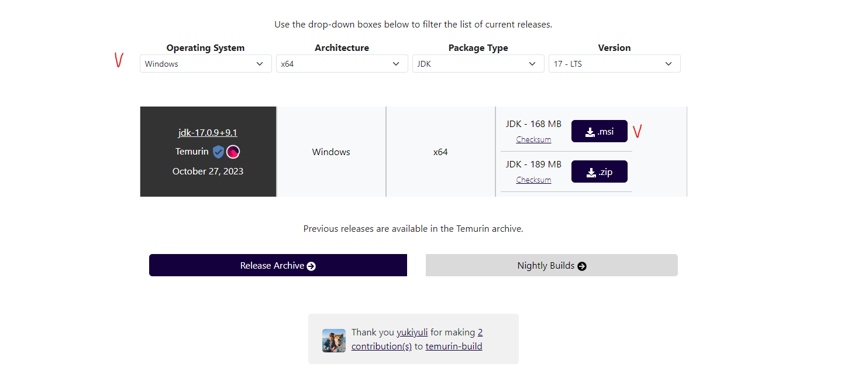Open the Version dropdown showing 17 - LTS

[x=614, y=64]
